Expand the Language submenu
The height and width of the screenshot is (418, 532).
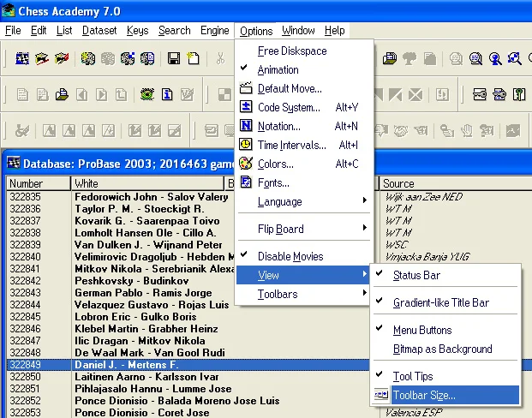tap(303, 201)
